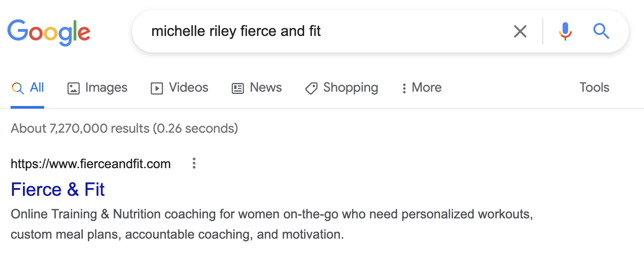This screenshot has height=258, width=644.
Task: Go to the Google homepage via logo
Action: coord(49,32)
